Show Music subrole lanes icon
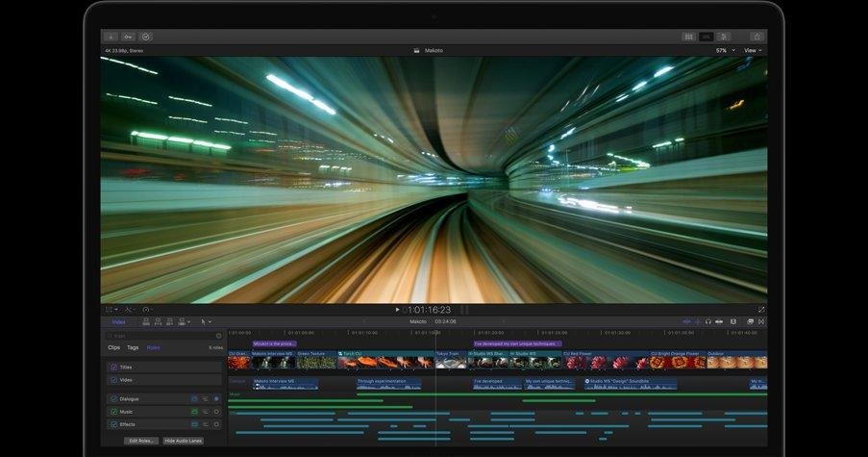The width and height of the screenshot is (868, 457). tap(206, 412)
